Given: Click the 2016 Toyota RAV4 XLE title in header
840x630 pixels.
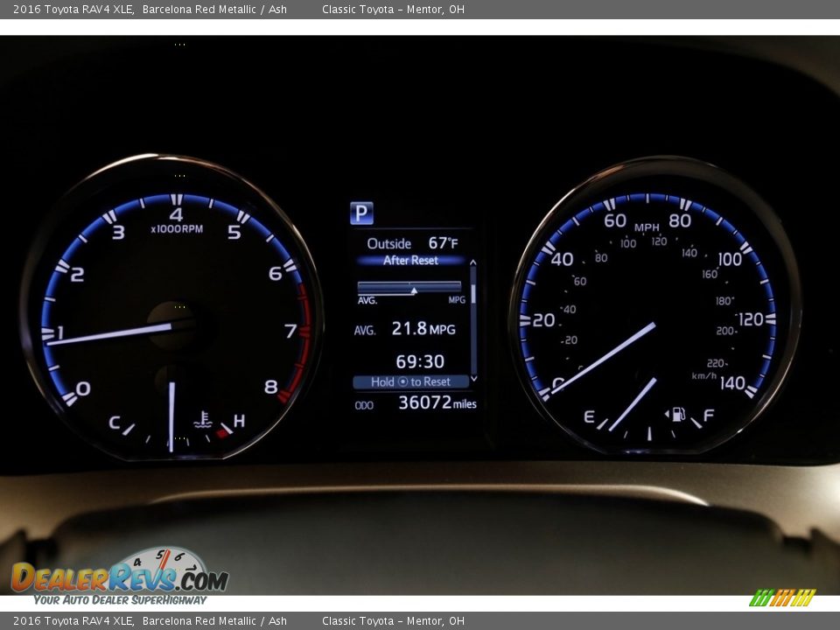Looking at the screenshot, I should [73, 9].
